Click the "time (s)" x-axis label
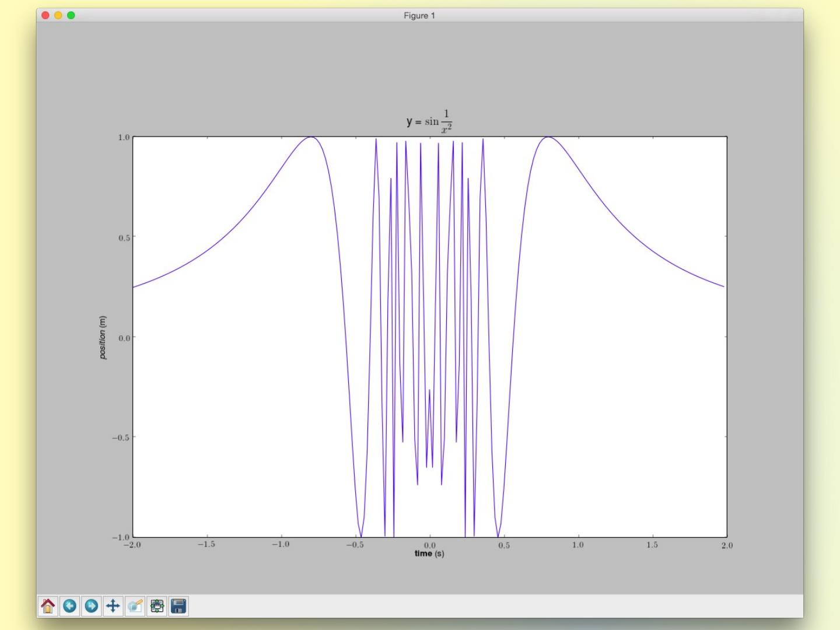The image size is (840, 630). pos(429,554)
